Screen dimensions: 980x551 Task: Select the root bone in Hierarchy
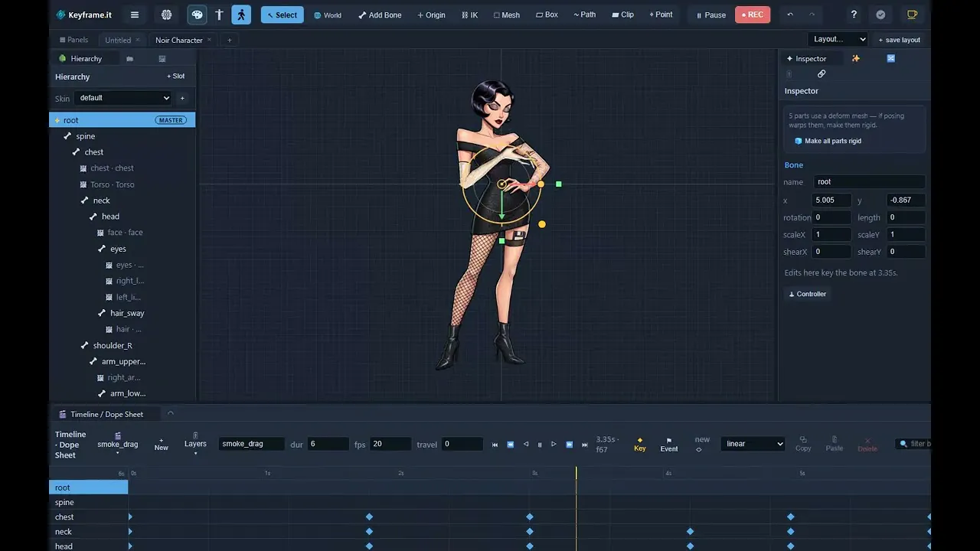point(122,120)
